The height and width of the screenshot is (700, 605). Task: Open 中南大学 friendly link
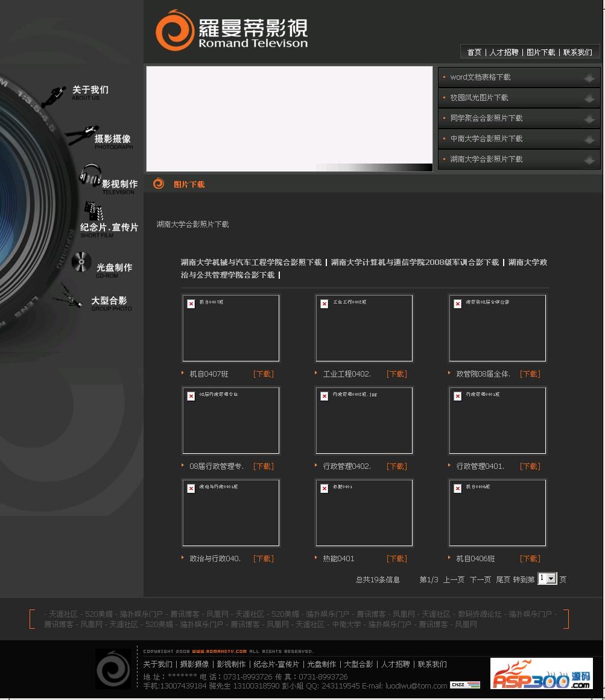coord(346,625)
